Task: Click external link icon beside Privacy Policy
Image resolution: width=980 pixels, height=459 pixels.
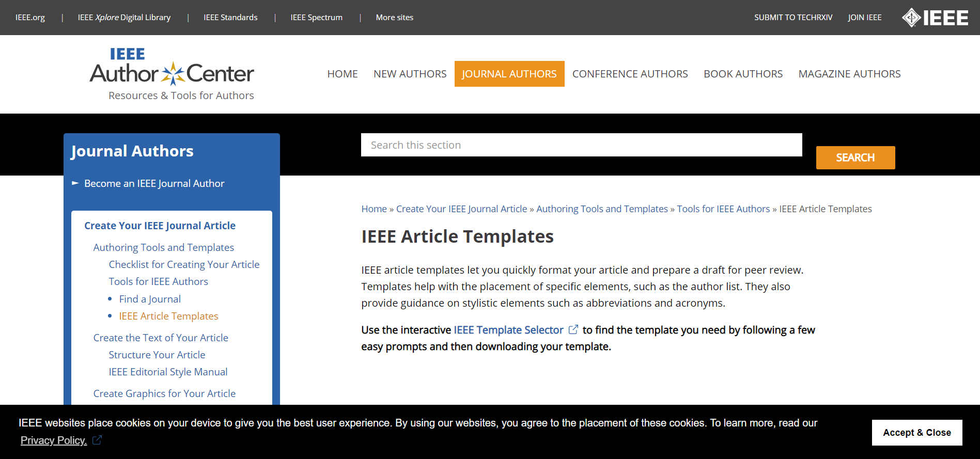Action: click(97, 440)
